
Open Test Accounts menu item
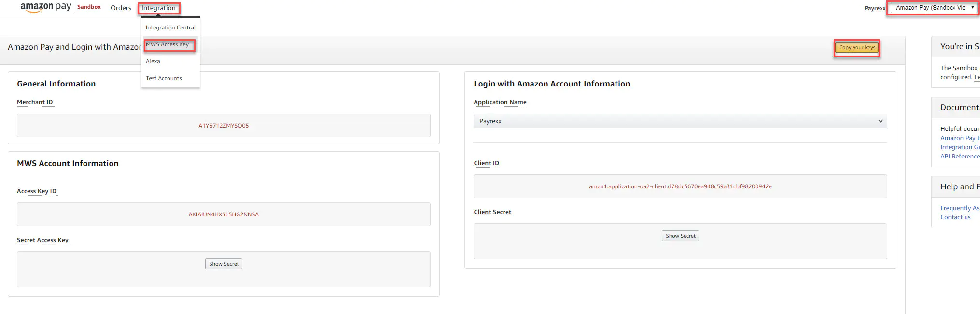click(164, 78)
